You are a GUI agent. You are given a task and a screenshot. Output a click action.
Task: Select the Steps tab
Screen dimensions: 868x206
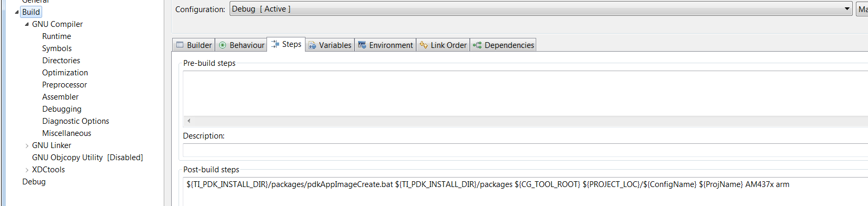point(286,44)
